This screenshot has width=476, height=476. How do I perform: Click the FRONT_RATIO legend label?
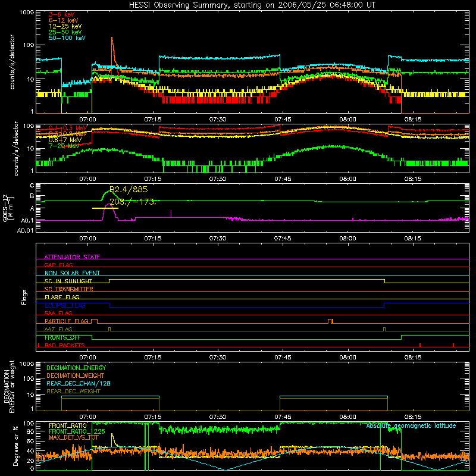(68, 425)
